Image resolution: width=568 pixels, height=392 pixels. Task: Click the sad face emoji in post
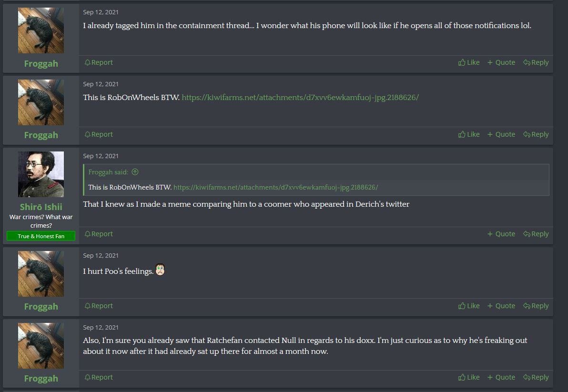tap(160, 270)
